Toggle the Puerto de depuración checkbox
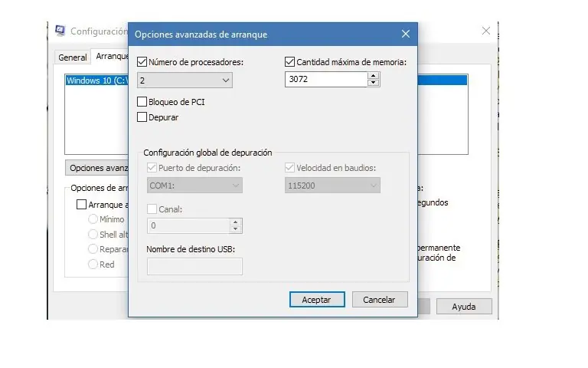Image resolution: width=588 pixels, height=368 pixels. 152,167
